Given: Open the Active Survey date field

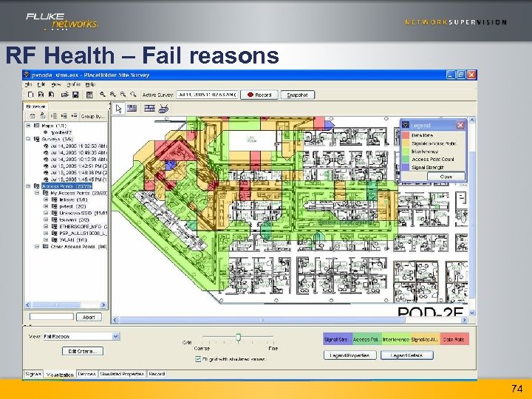Looking at the screenshot, I should click(x=207, y=95).
